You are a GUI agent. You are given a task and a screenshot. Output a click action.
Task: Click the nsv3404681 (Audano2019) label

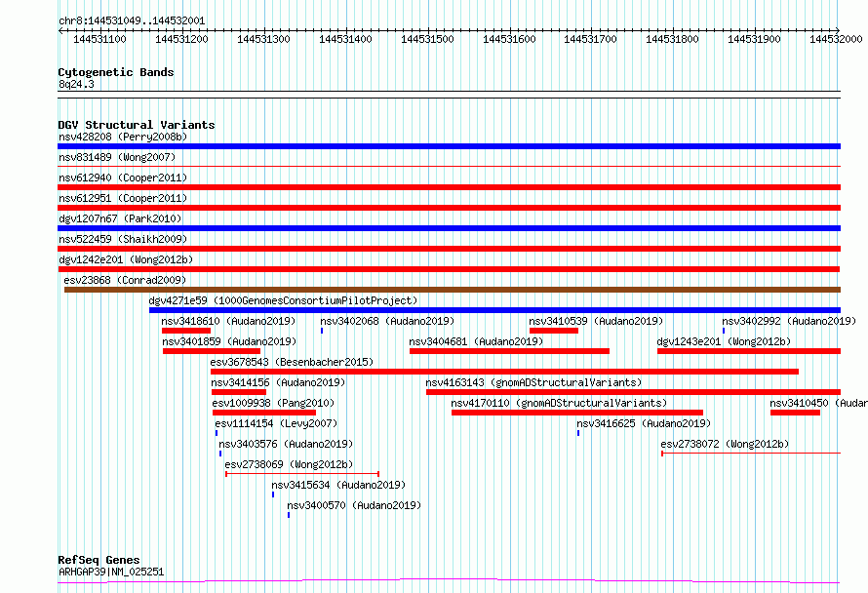(476, 341)
